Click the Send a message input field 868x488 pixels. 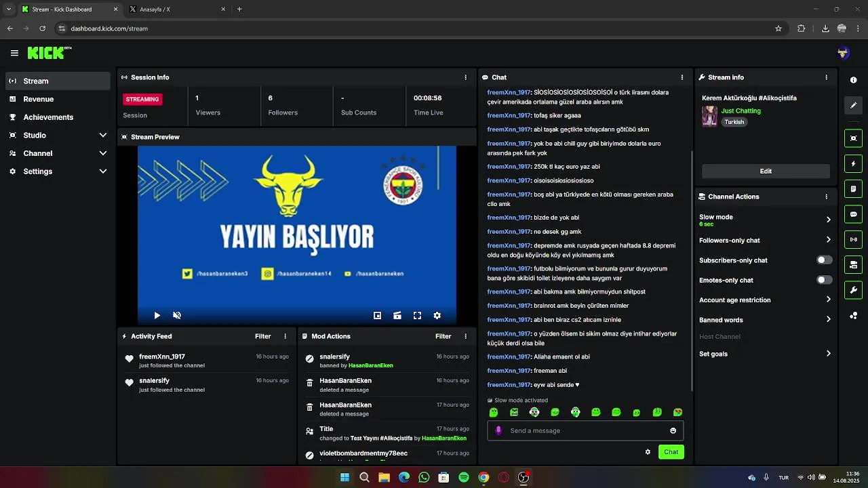585,430
